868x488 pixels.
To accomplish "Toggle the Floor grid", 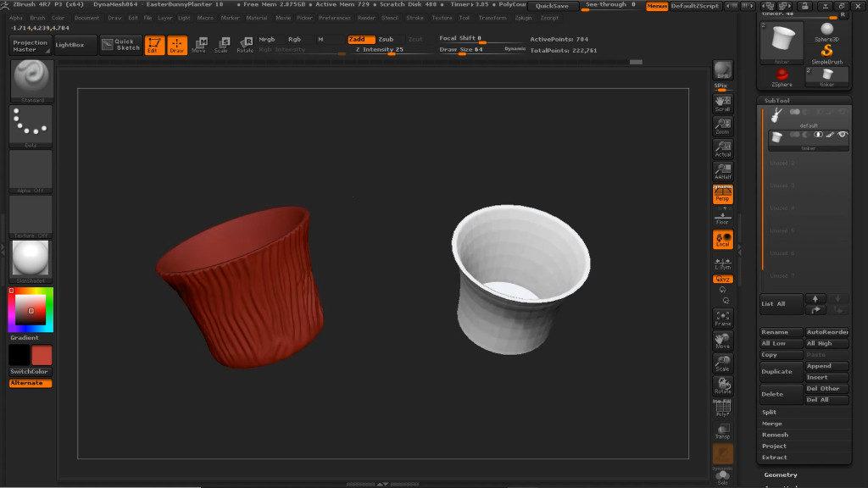I will [x=722, y=217].
